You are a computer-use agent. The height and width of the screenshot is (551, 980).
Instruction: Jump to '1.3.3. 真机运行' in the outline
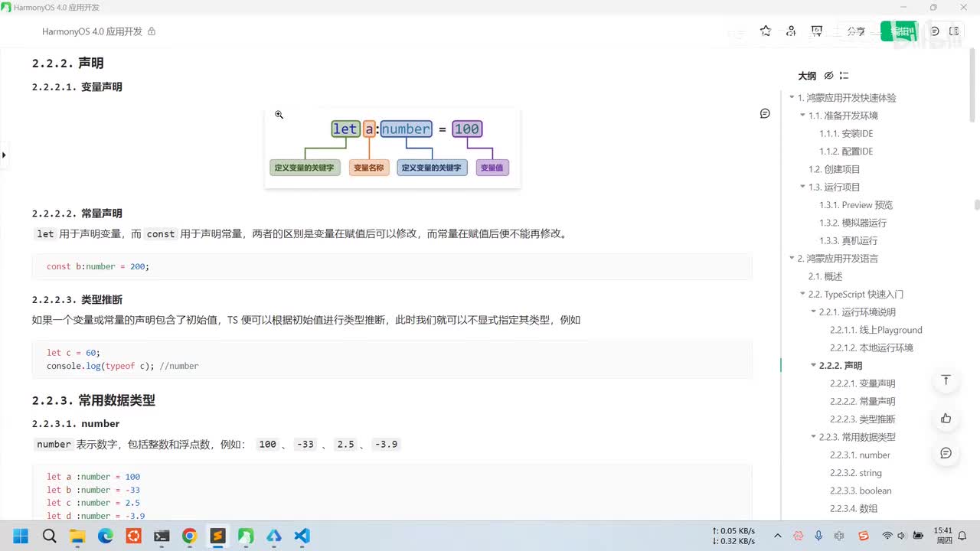848,240
